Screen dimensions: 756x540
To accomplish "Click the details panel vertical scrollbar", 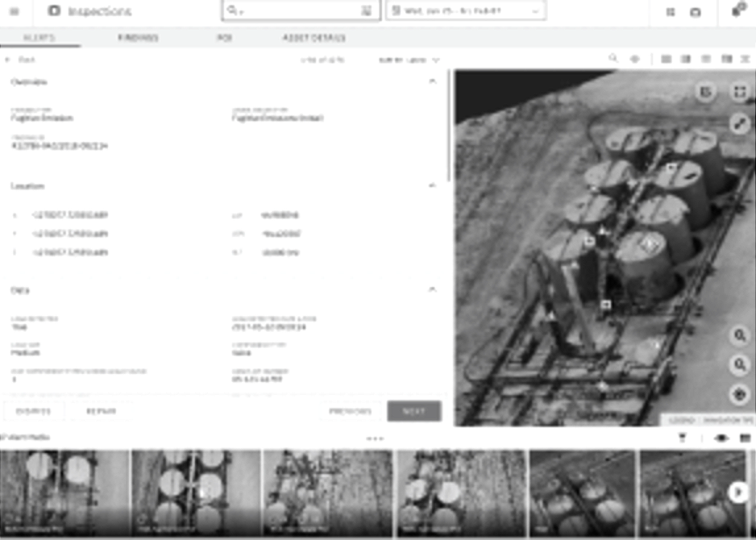I will (449, 125).
